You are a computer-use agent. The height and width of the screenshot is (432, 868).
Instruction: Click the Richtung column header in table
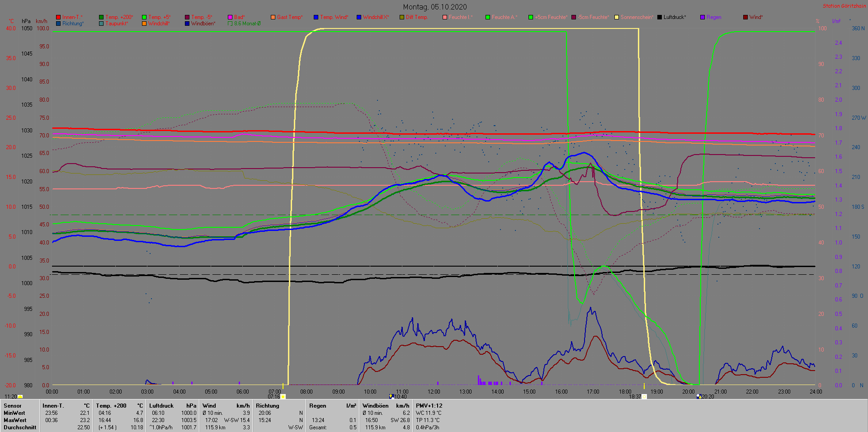pyautogui.click(x=268, y=406)
